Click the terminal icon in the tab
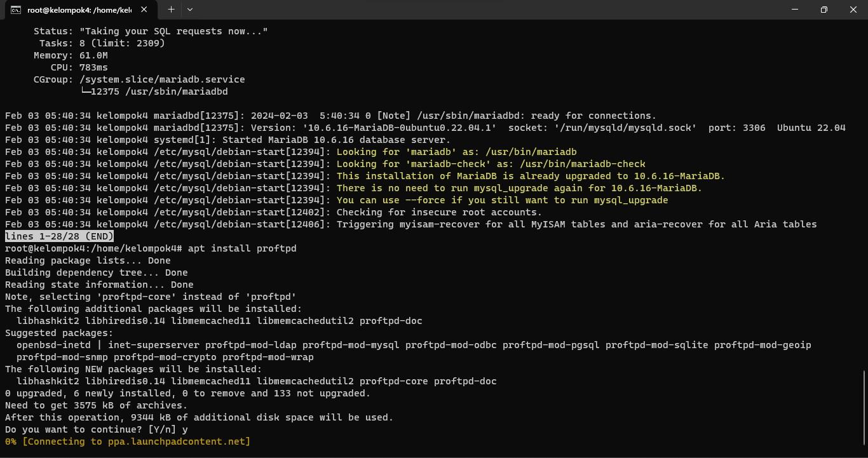Viewport: 868px width, 458px height. (15, 10)
